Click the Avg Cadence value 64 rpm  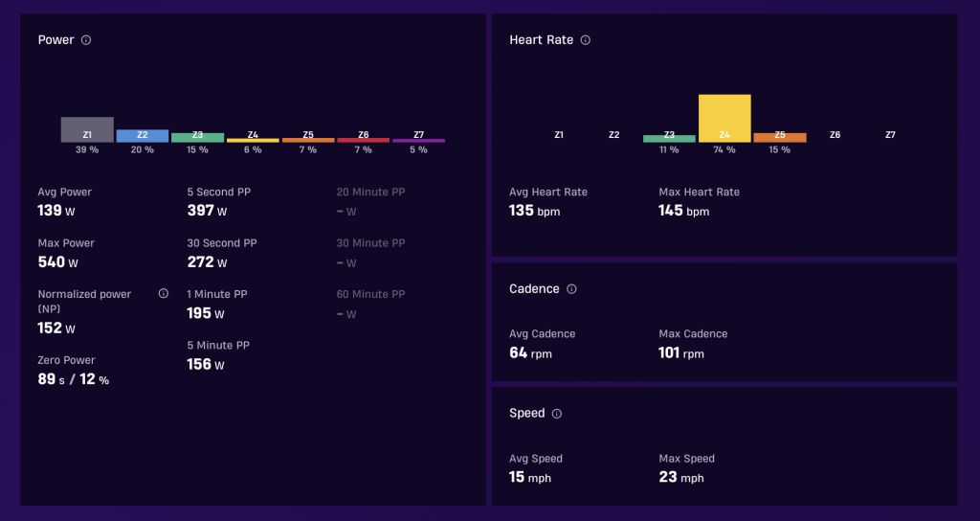(x=530, y=353)
